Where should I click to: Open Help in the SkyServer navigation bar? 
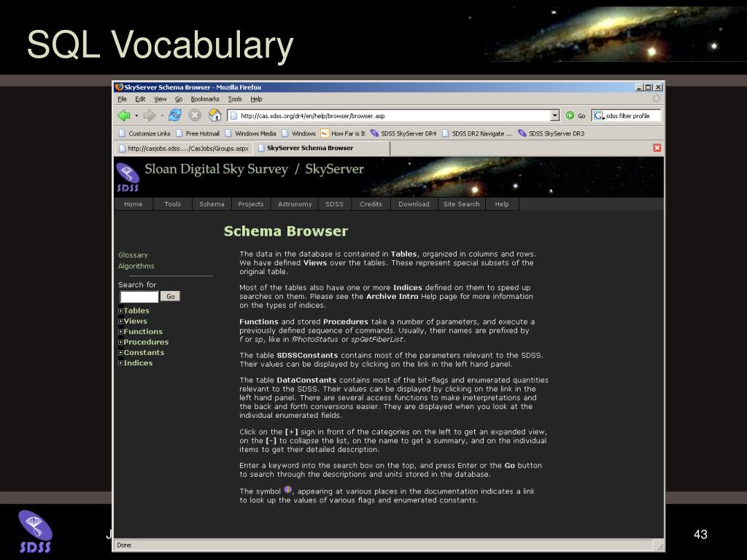pos(502,204)
